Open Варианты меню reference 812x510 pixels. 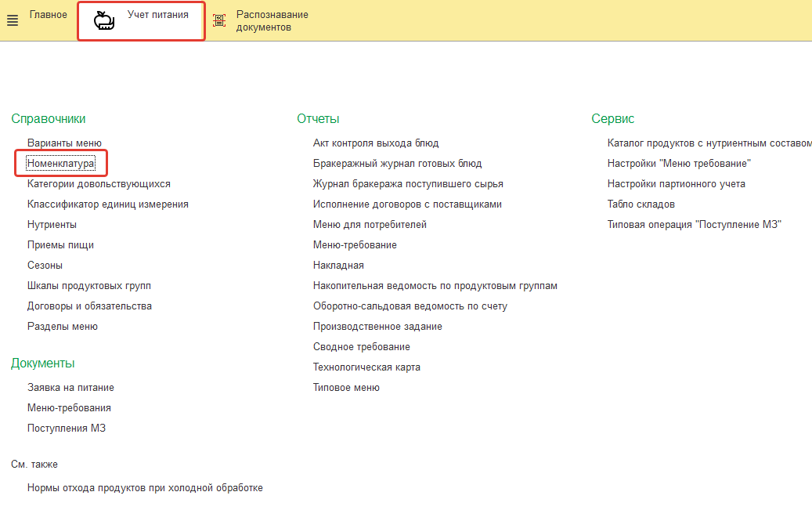64,143
